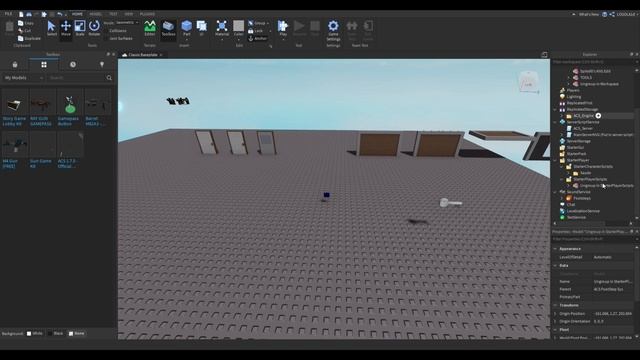Switch to the HOME ribbon tab
The height and width of the screenshot is (360, 640).
coord(77,14)
